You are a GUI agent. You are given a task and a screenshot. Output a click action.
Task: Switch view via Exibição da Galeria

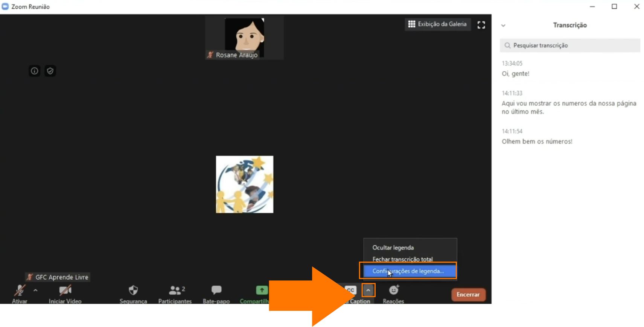click(x=437, y=24)
